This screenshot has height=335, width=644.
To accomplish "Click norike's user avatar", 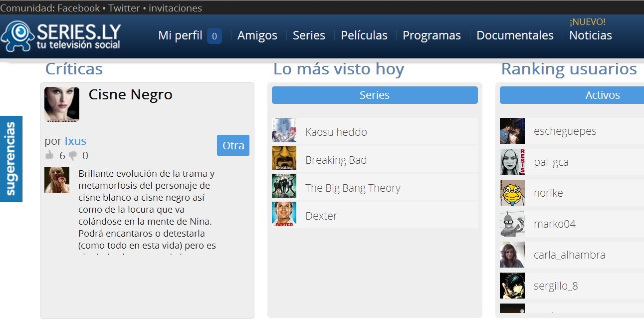I will pyautogui.click(x=512, y=193).
